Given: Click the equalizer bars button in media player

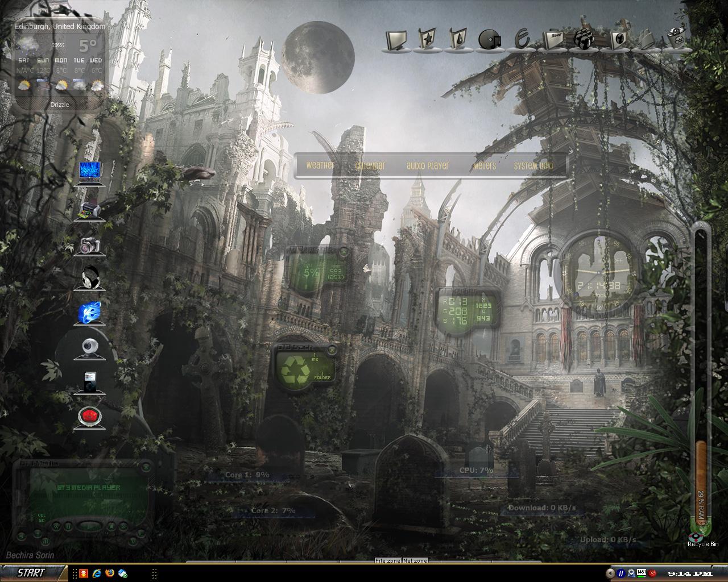Looking at the screenshot, I should 45,541.
